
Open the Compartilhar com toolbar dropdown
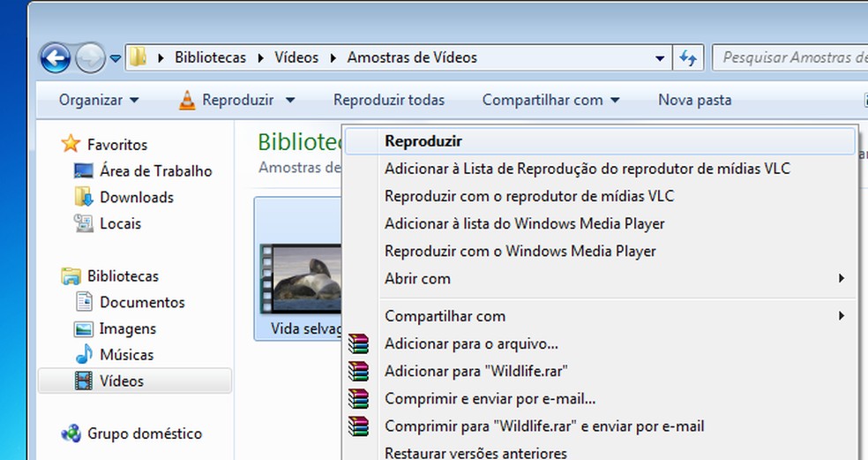[x=550, y=101]
